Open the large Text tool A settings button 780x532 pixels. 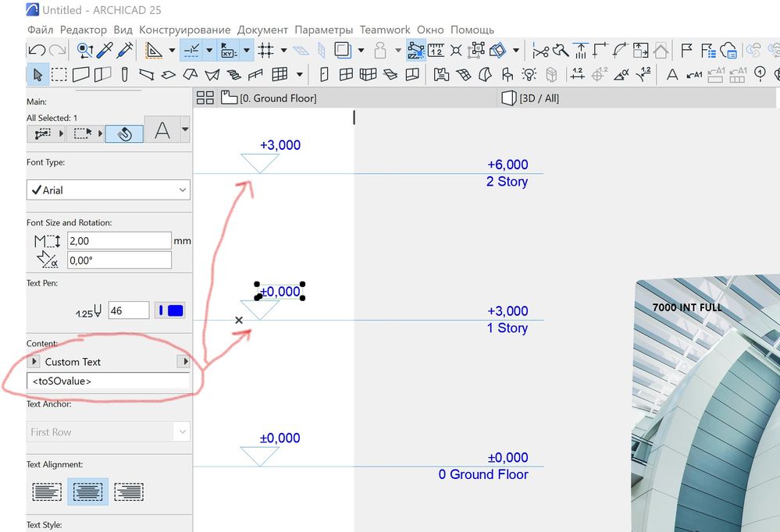pyautogui.click(x=162, y=130)
